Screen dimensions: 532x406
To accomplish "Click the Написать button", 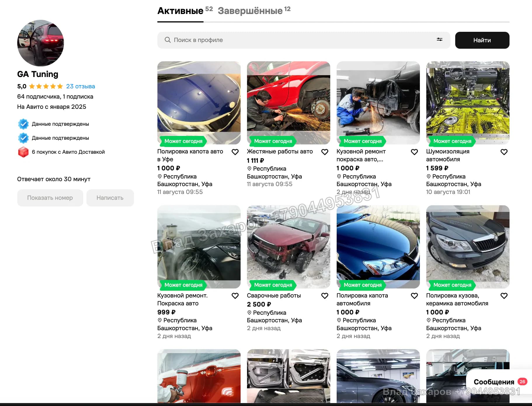I will pos(110,198).
